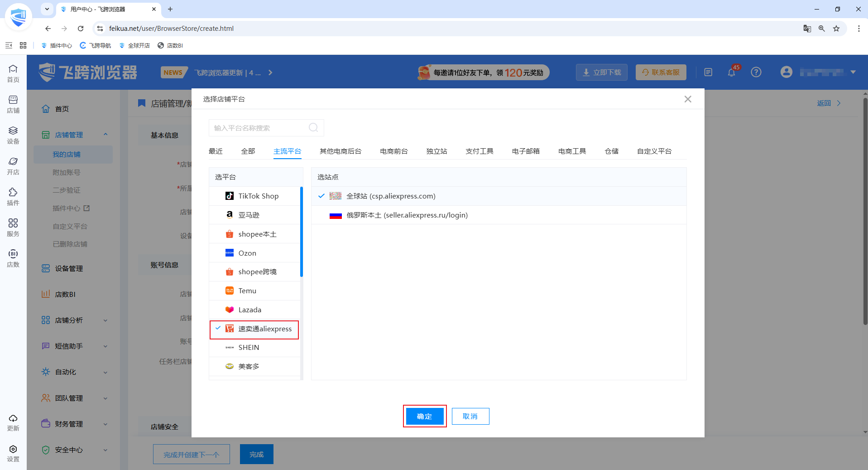The image size is (868, 470).
Task: Bookmark this page with the star icon
Action: point(836,29)
